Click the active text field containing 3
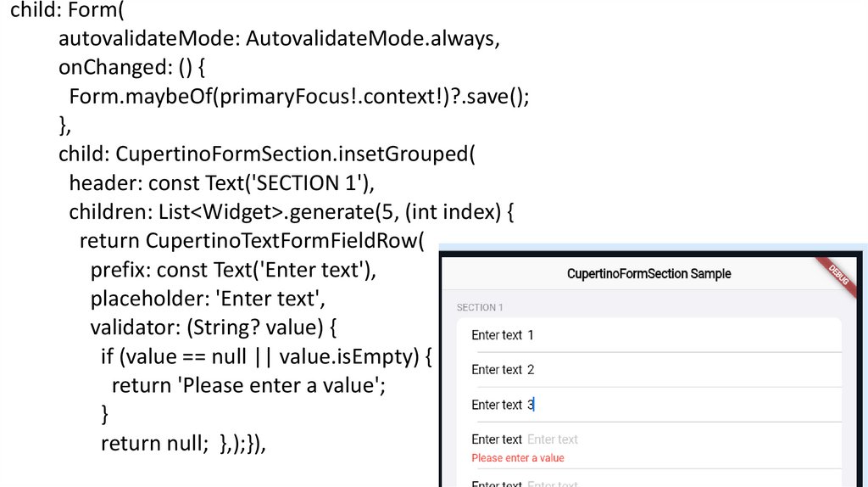This screenshot has height=487, width=868. 678,405
